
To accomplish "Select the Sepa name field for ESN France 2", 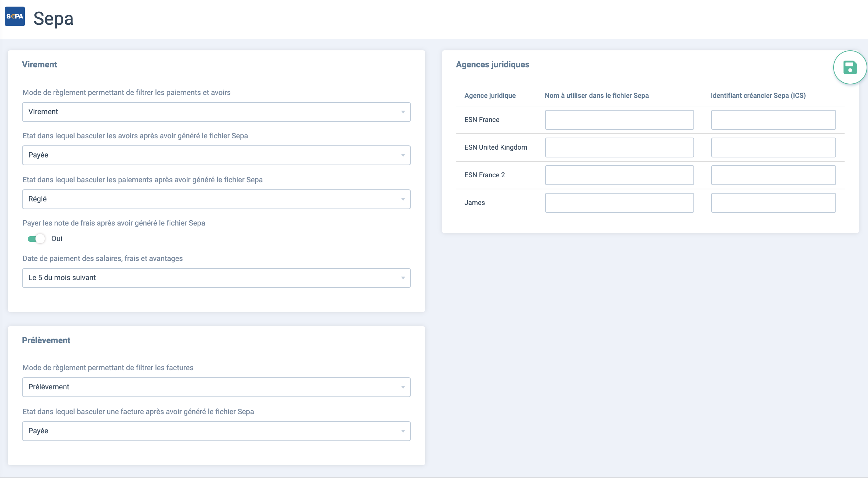I will [619, 175].
